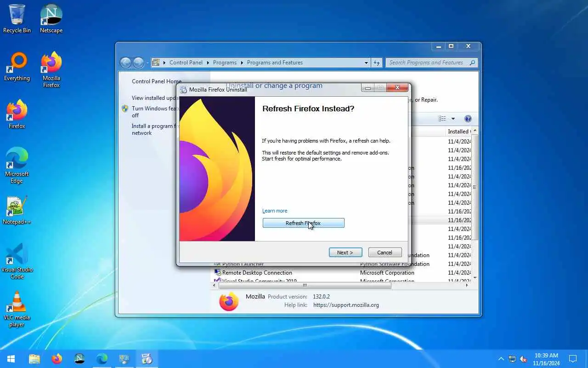Open the address bar history dropdown

(366, 63)
